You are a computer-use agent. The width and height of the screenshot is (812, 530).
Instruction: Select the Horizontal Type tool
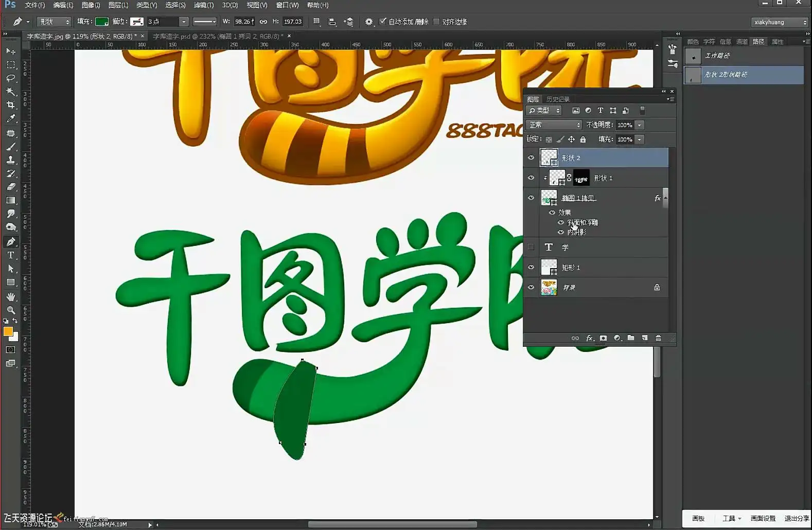pyautogui.click(x=11, y=255)
